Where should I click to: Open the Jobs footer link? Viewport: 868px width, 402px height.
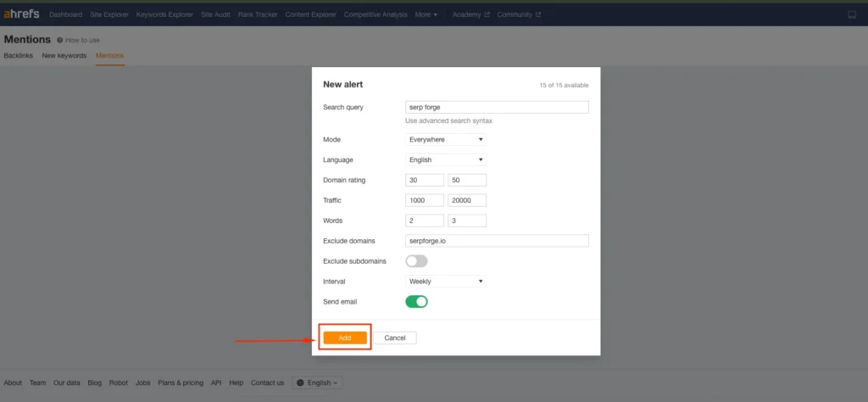142,382
